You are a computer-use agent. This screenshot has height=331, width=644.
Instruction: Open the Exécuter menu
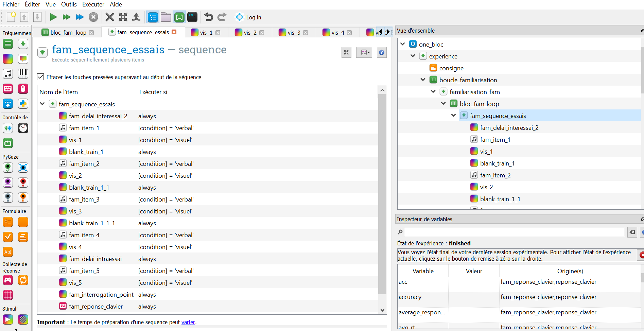click(93, 4)
